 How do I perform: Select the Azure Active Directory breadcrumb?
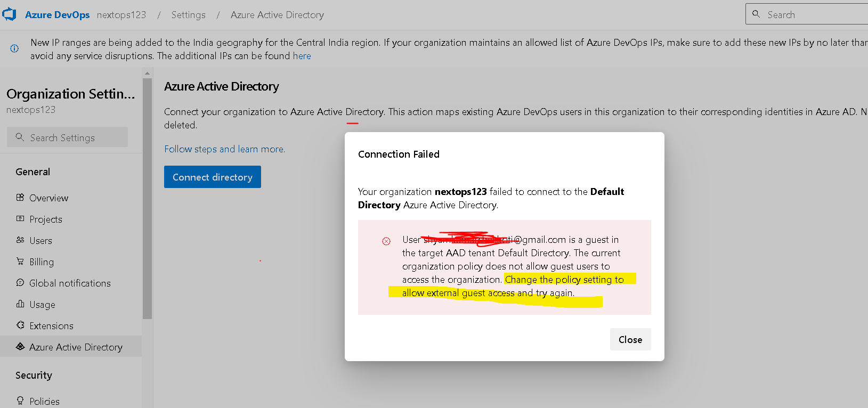(x=277, y=15)
